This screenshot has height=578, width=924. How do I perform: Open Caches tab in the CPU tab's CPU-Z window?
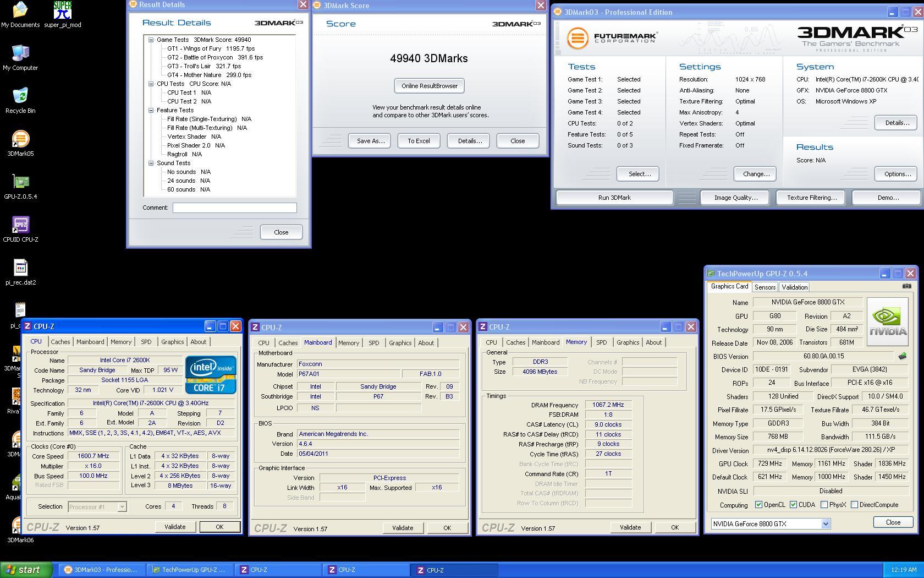coord(61,342)
